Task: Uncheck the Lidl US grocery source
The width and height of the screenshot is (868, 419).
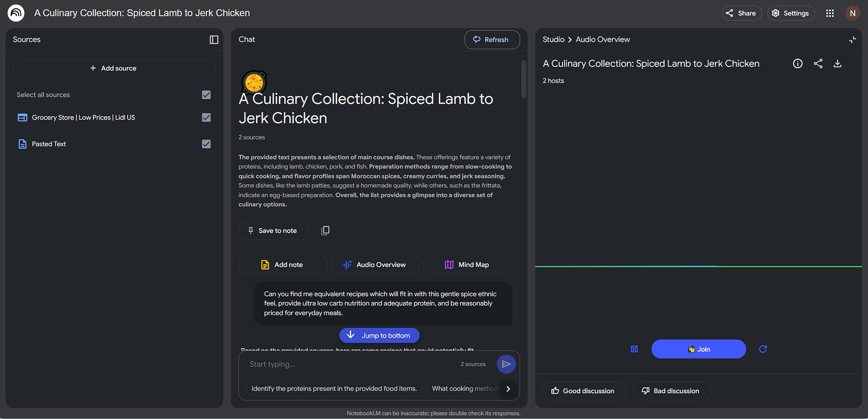Action: pyautogui.click(x=206, y=118)
